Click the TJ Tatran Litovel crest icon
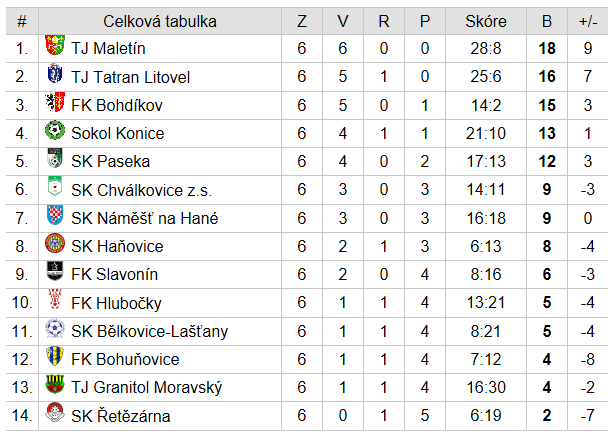 tap(55, 74)
